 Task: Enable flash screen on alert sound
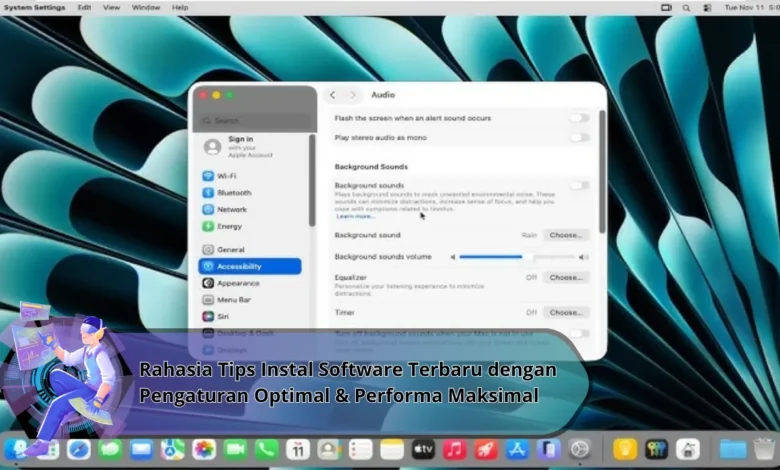(x=579, y=118)
